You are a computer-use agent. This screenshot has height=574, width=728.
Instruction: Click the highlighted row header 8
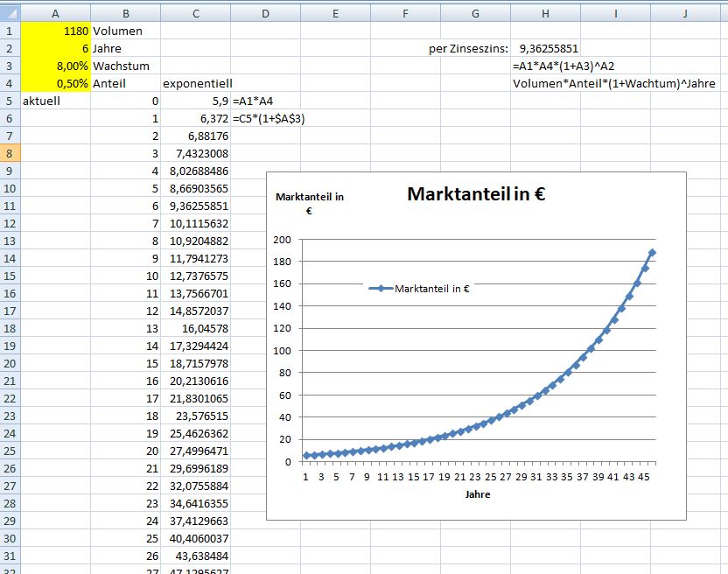coord(10,153)
